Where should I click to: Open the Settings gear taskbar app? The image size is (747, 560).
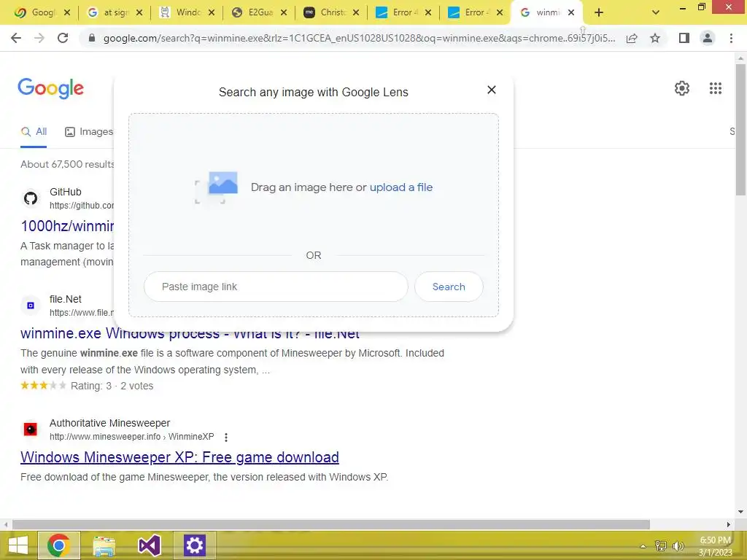(194, 545)
